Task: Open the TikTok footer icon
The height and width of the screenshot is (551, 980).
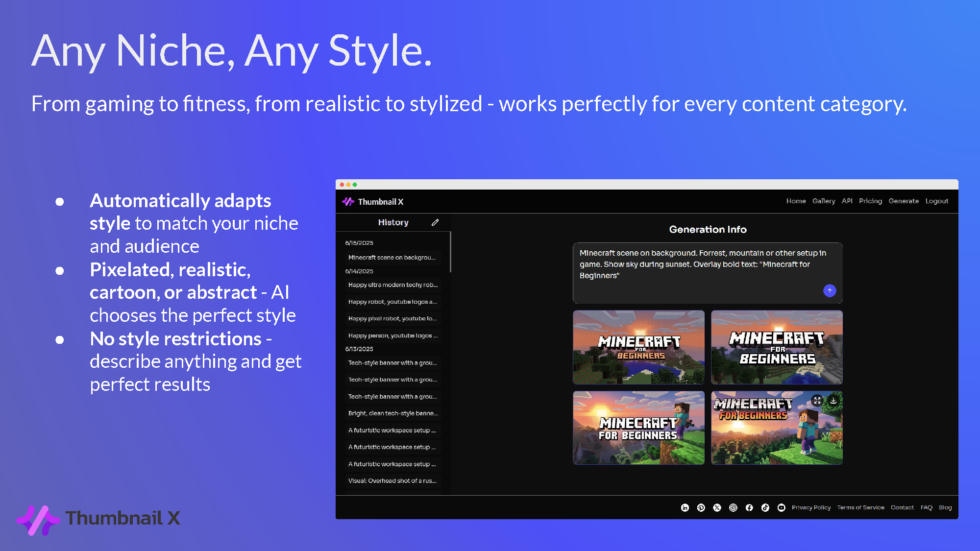Action: pos(765,508)
